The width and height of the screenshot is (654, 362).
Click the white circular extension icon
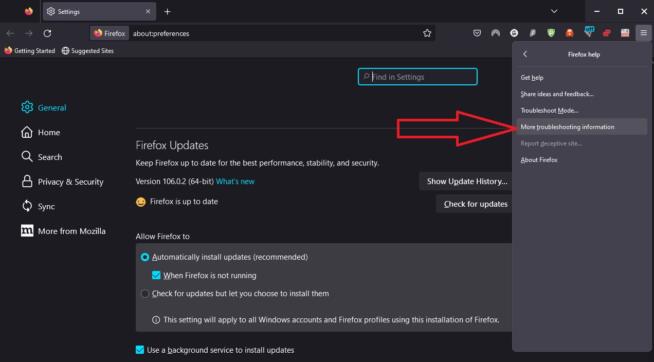(x=514, y=33)
